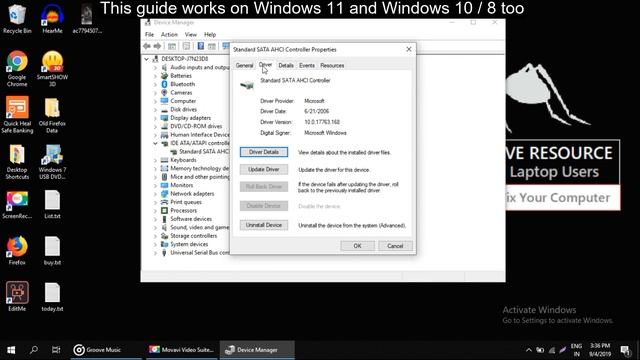The width and height of the screenshot is (640, 360).
Task: Click the Forward arrow in Device Manager toolbar
Action: 157,46
